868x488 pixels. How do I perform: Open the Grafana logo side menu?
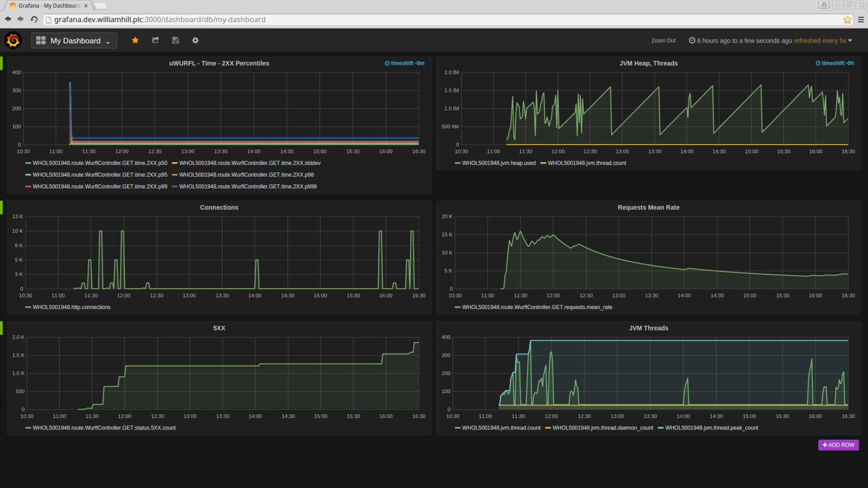13,40
